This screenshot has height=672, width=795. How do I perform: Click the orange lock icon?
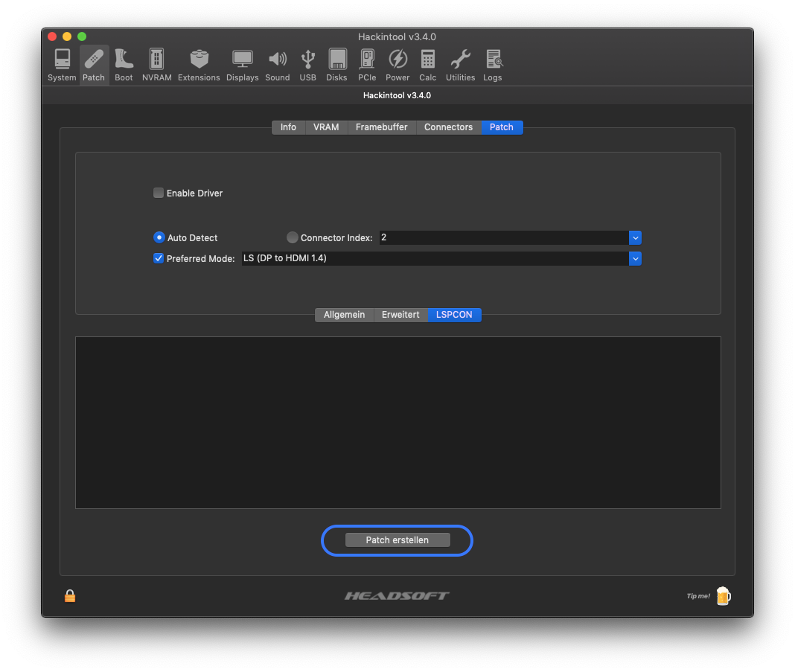tap(70, 596)
